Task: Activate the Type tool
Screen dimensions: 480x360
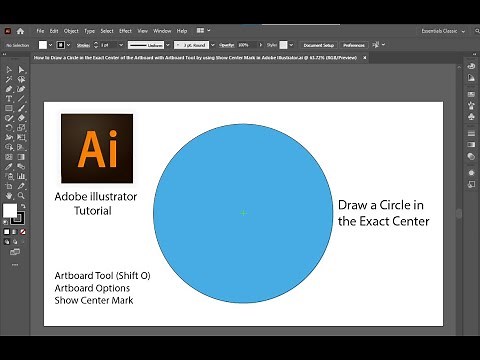Action: point(9,99)
